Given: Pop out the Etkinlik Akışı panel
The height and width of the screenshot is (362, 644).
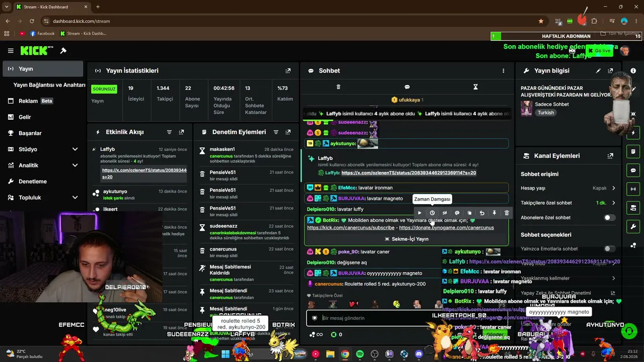Looking at the screenshot, I should [x=181, y=132].
